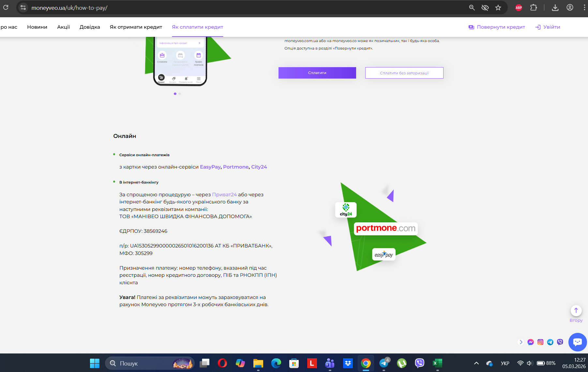The height and width of the screenshot is (372, 588).
Task: Click the crossed-out eye icon in address bar
Action: pyautogui.click(x=485, y=7)
